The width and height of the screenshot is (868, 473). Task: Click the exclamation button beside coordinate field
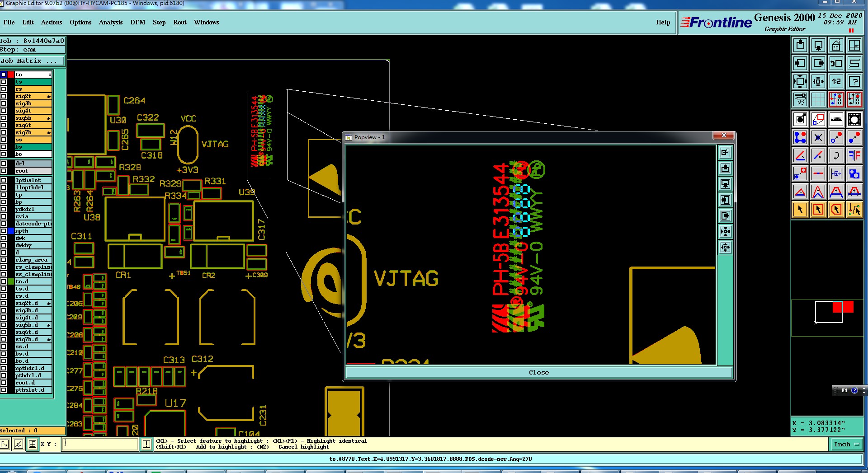point(146,444)
